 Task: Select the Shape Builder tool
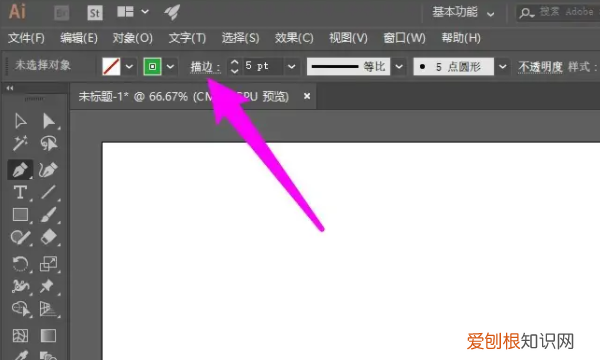[21, 309]
